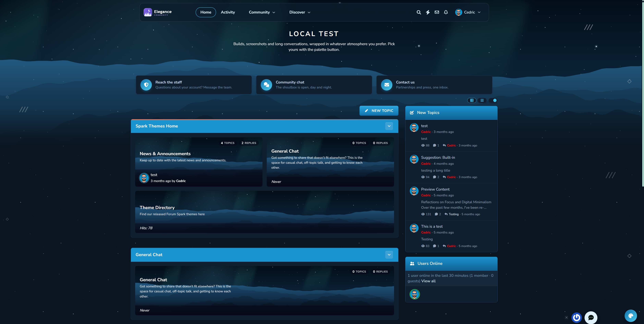Click the online user avatar under Users Online
This screenshot has height=324, width=644.
point(414,294)
